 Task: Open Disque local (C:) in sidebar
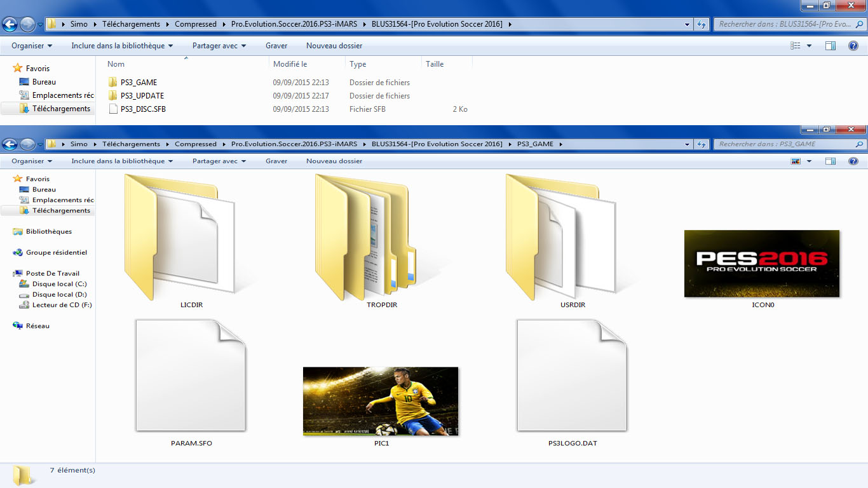(59, 284)
